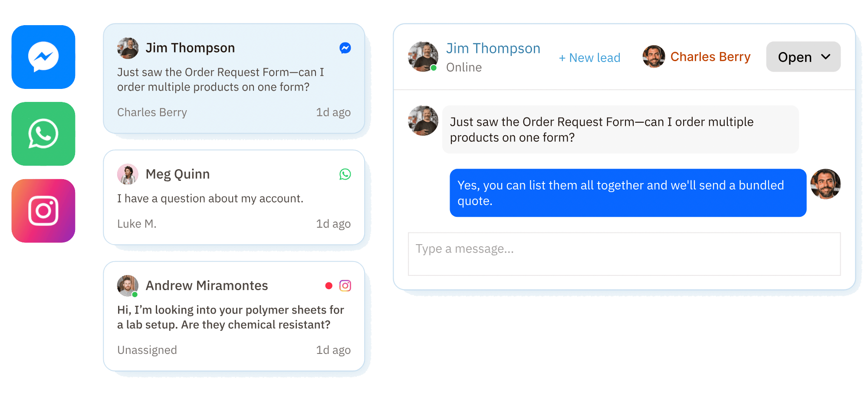The width and height of the screenshot is (868, 399).
Task: Click the + New lead link
Action: point(589,58)
